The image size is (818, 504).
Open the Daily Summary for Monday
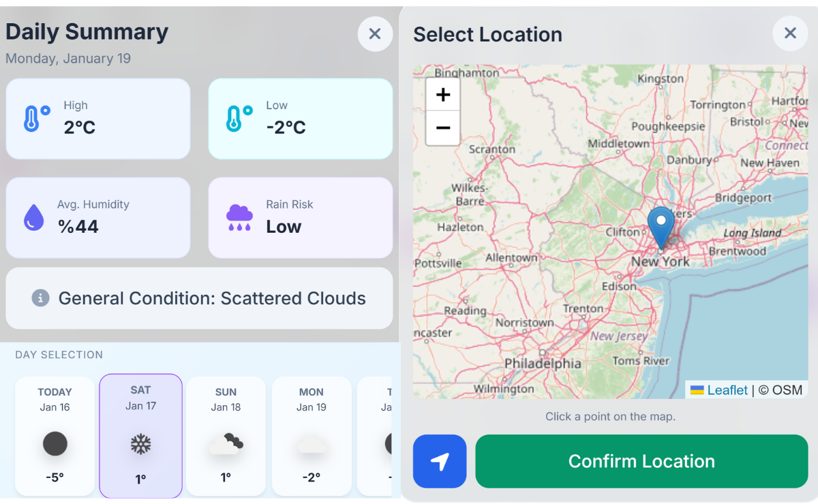tap(87, 32)
